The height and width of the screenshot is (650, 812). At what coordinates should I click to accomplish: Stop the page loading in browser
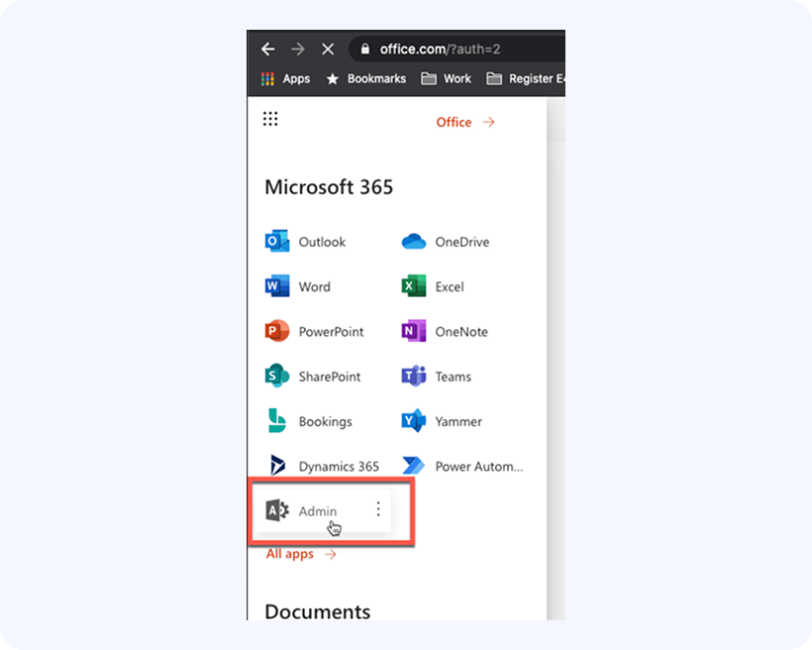coord(328,49)
